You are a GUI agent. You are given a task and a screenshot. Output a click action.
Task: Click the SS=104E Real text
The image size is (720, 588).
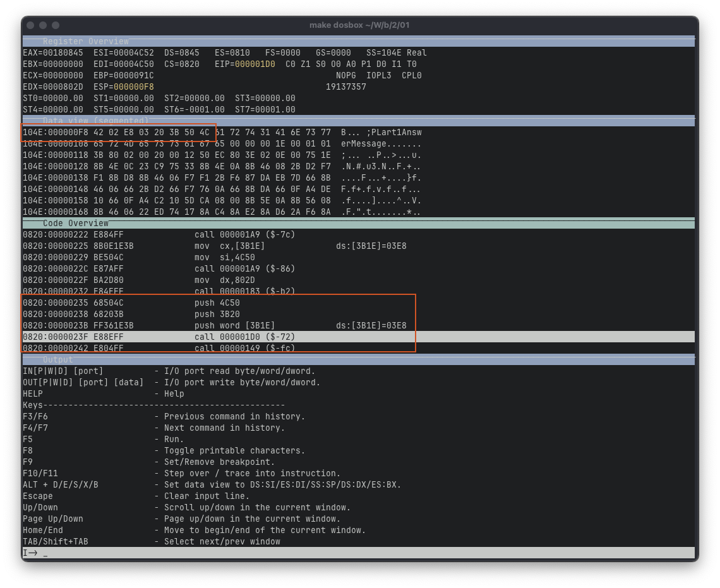[x=396, y=53]
